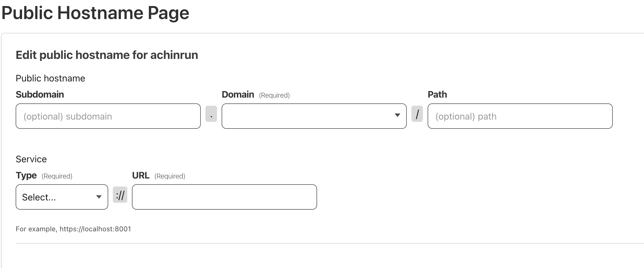This screenshot has width=644, height=268.
Task: Click the "(Required)" note beside Domain
Action: 274,95
